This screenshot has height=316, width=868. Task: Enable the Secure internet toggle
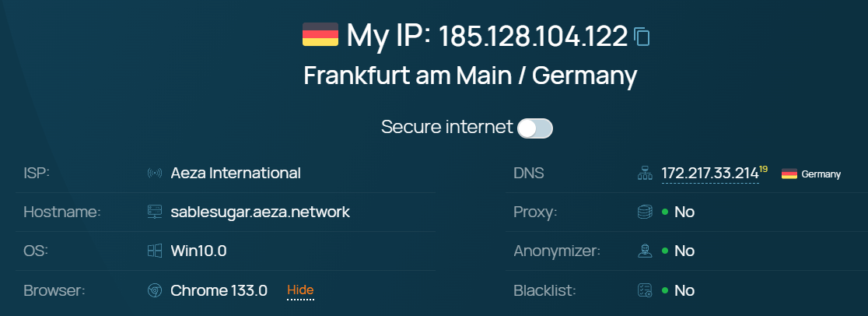coord(535,128)
